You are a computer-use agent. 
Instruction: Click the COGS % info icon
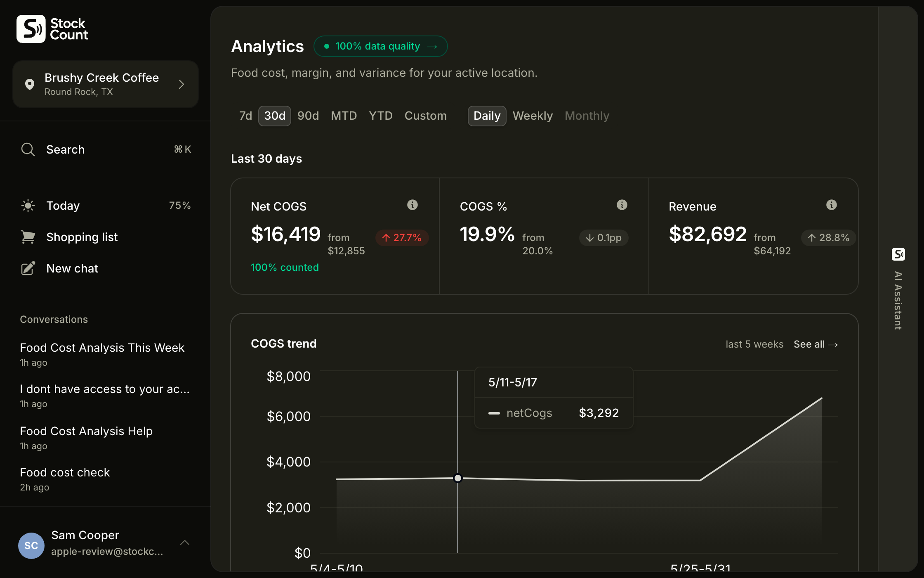point(622,205)
